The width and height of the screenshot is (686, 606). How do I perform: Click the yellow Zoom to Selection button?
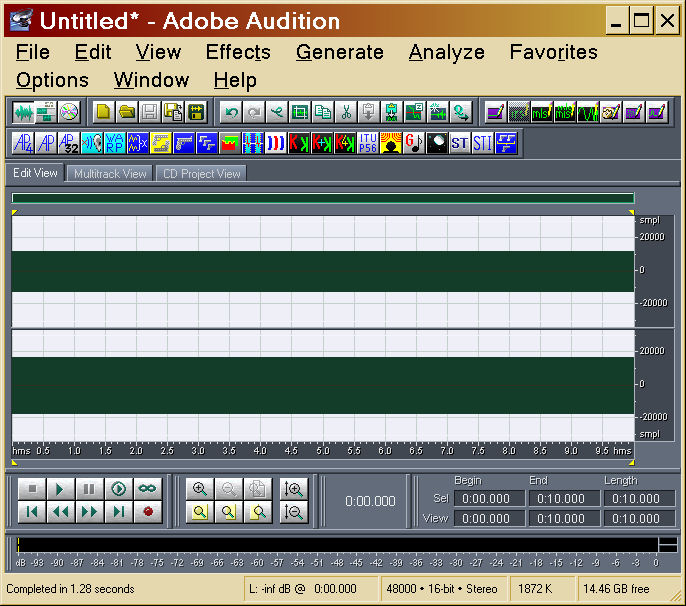coord(200,511)
